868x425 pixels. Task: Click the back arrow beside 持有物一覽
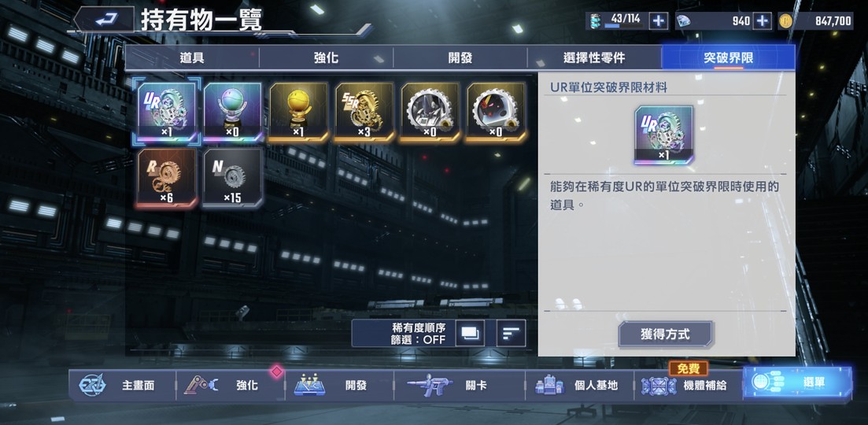pos(104,20)
